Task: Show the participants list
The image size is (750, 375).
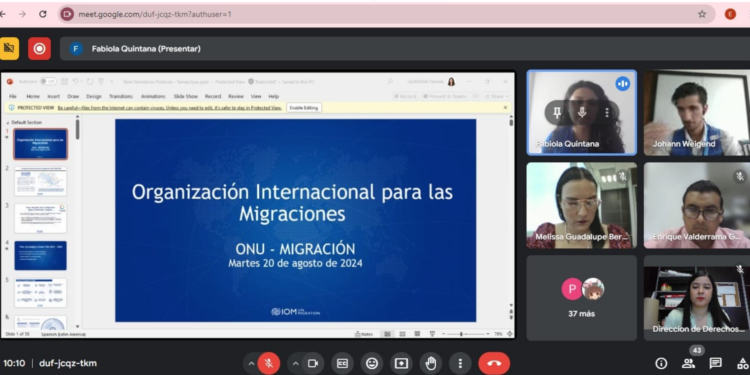Action: pyautogui.click(x=688, y=364)
